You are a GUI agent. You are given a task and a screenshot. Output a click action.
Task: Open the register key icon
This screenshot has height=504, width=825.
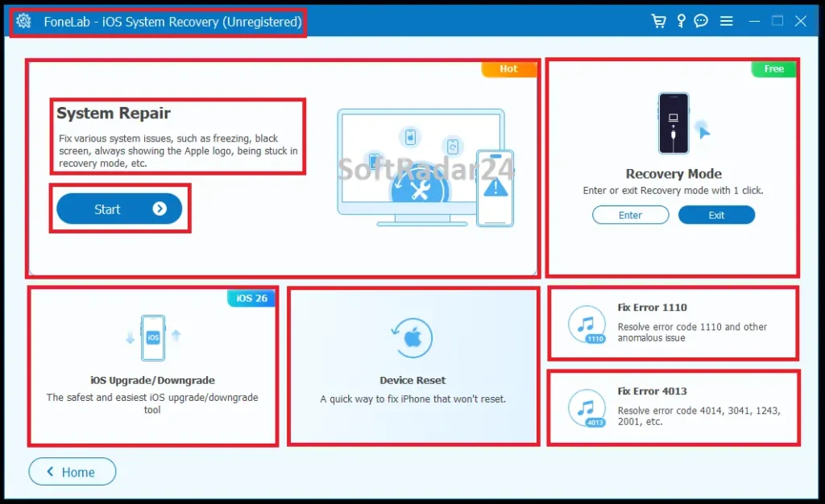coord(681,21)
